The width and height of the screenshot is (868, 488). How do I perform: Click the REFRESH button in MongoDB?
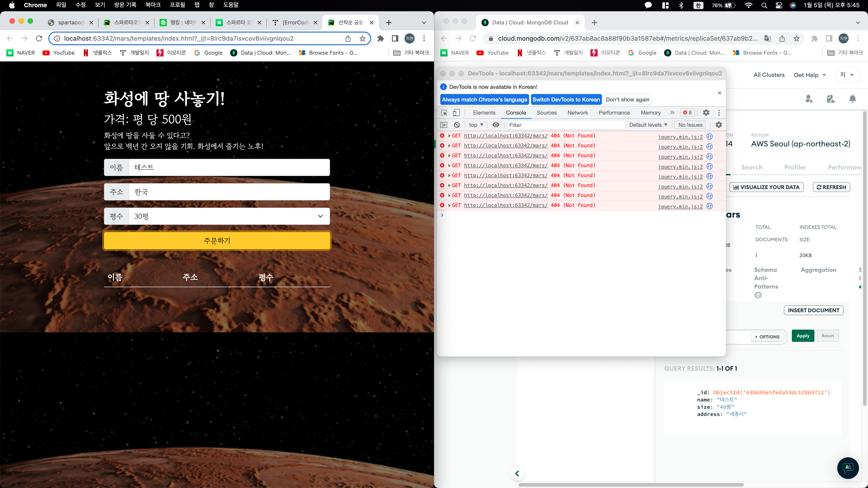(x=831, y=187)
